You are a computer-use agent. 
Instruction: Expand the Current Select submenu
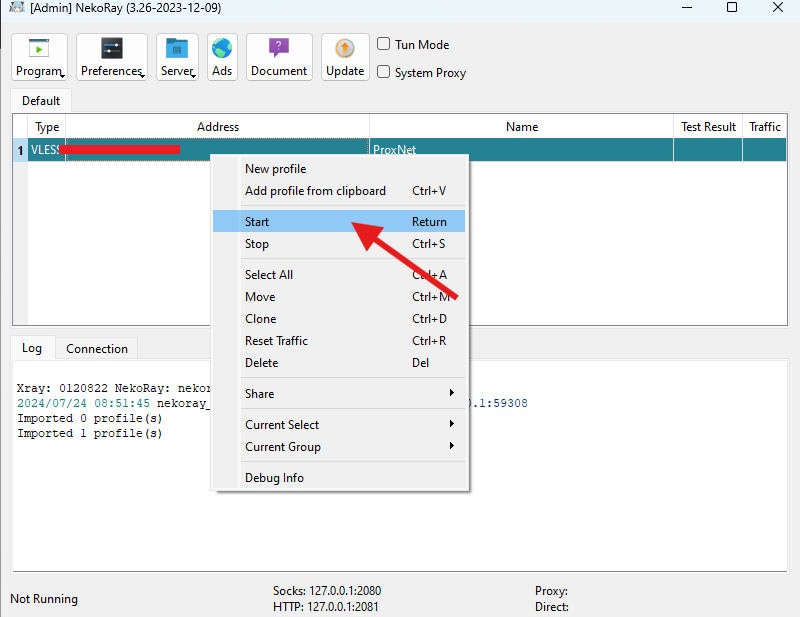click(339, 425)
